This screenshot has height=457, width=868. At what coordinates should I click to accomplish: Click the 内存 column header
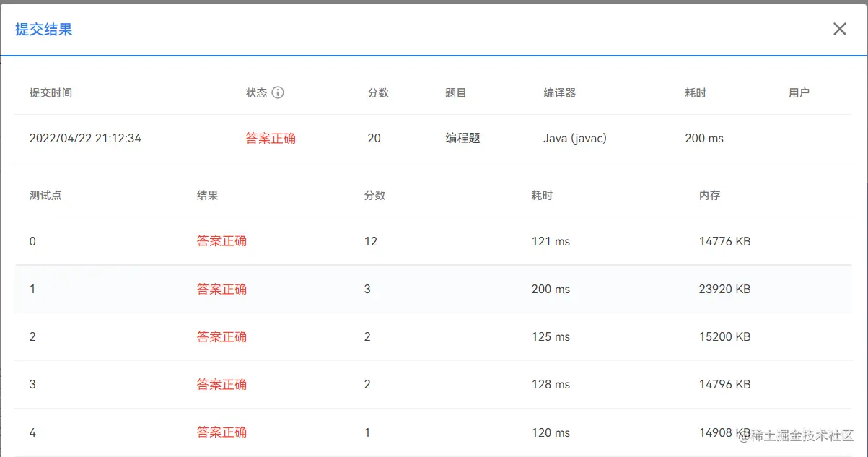(709, 196)
